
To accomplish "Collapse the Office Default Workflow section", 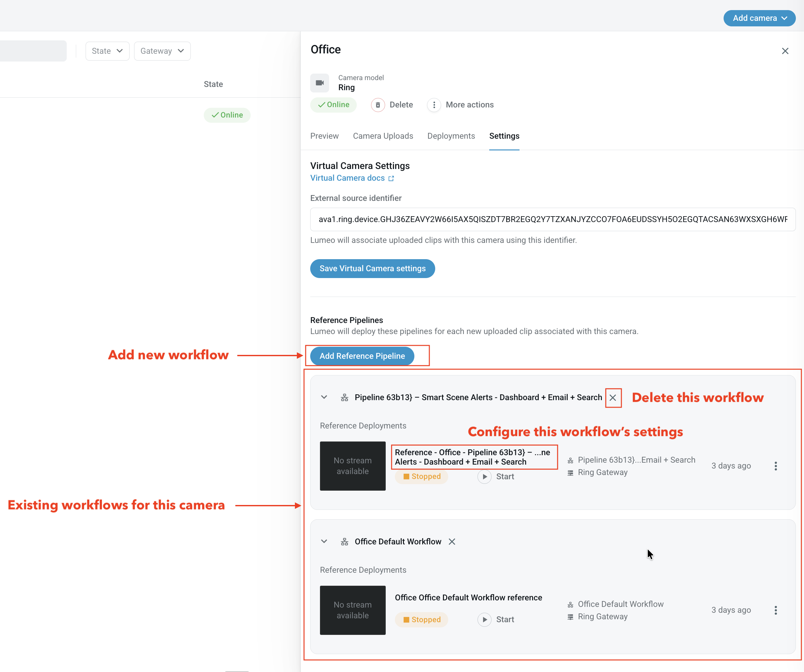I will click(x=324, y=541).
